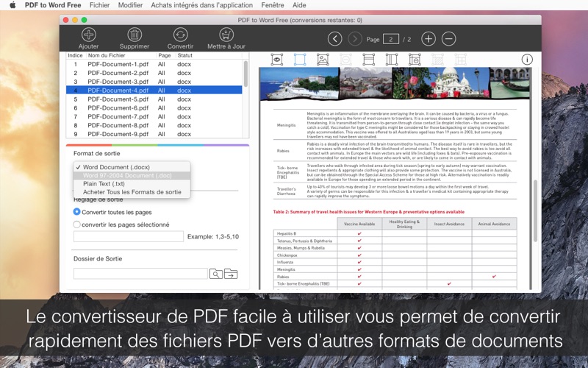Select the blue rectangle area selection tool
The width and height of the screenshot is (588, 368).
(x=300, y=60)
